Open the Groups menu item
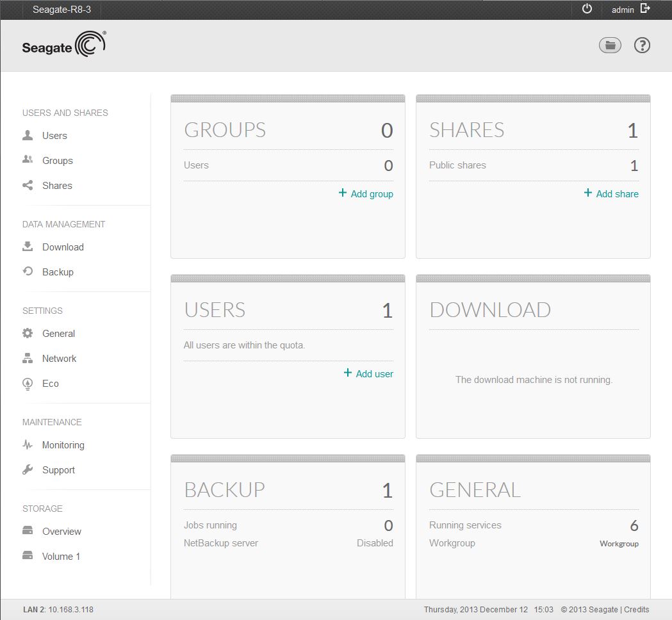Image resolution: width=672 pixels, height=620 pixels. click(x=58, y=161)
